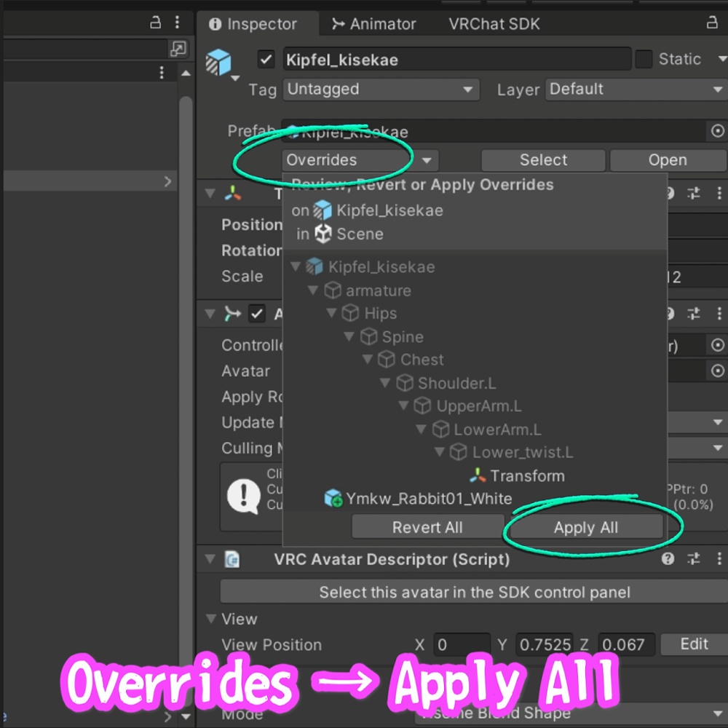The width and height of the screenshot is (728, 728).
Task: Edit the Kipfel_kisekae object name field
Action: pyautogui.click(x=457, y=60)
